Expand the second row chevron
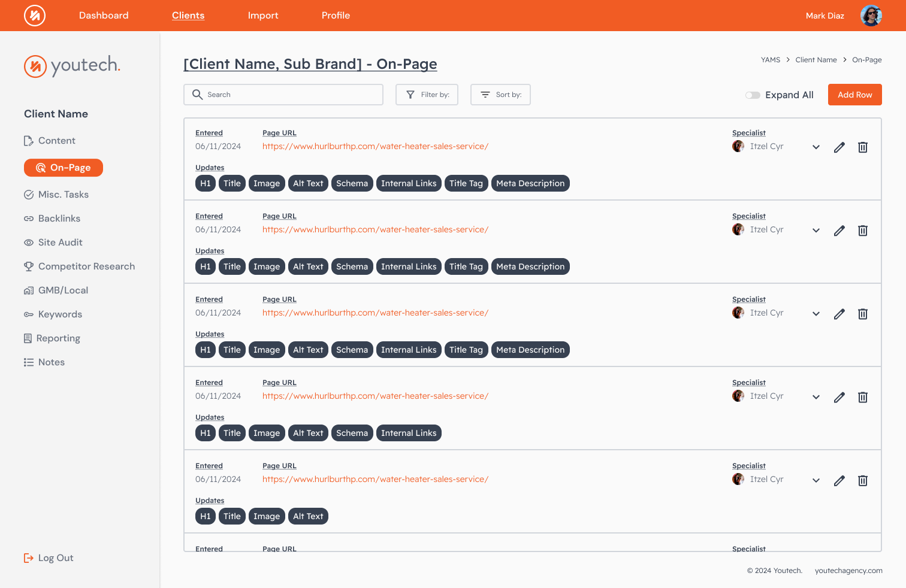 click(816, 231)
